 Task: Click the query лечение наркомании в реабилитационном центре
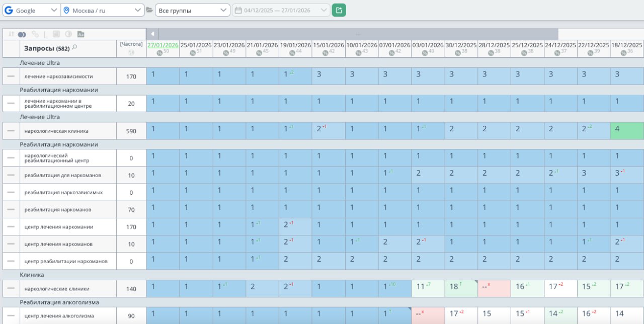pos(58,104)
